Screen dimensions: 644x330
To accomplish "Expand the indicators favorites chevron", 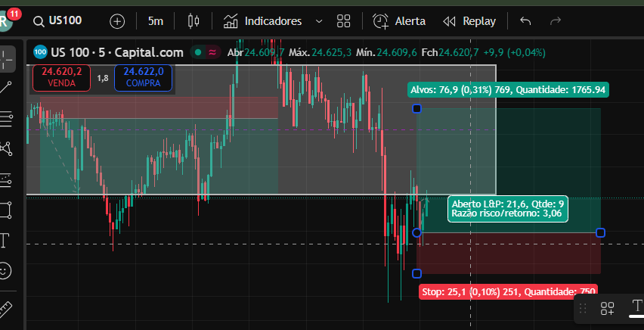I will coord(319,21).
